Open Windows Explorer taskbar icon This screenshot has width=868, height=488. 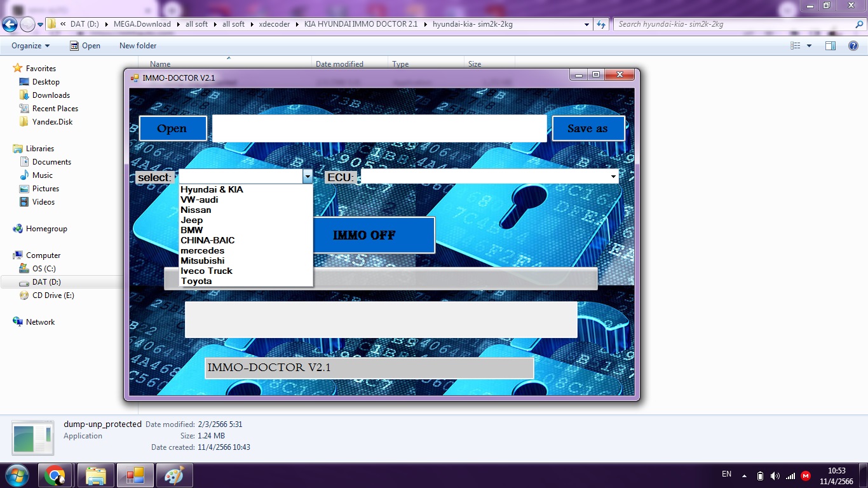click(96, 475)
